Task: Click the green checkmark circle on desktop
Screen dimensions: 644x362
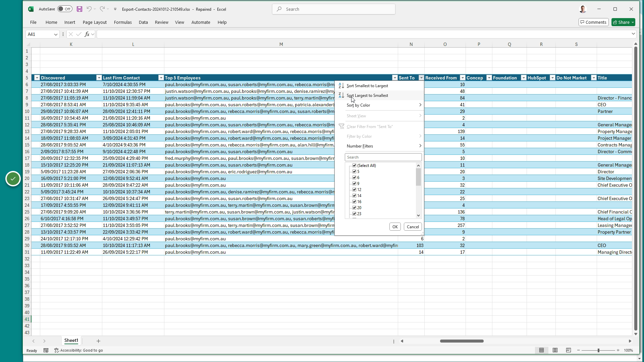Action: 13,179
